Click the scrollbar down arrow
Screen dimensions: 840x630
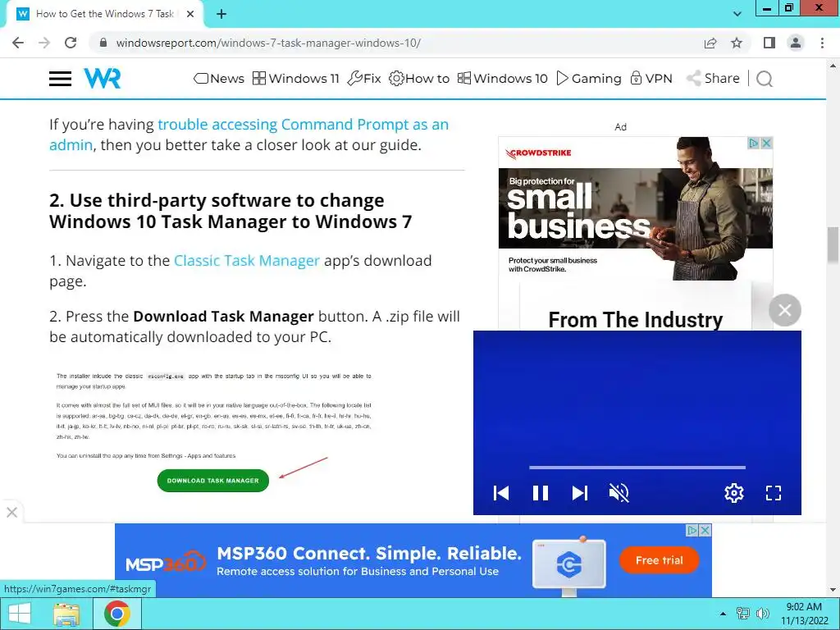[833, 591]
